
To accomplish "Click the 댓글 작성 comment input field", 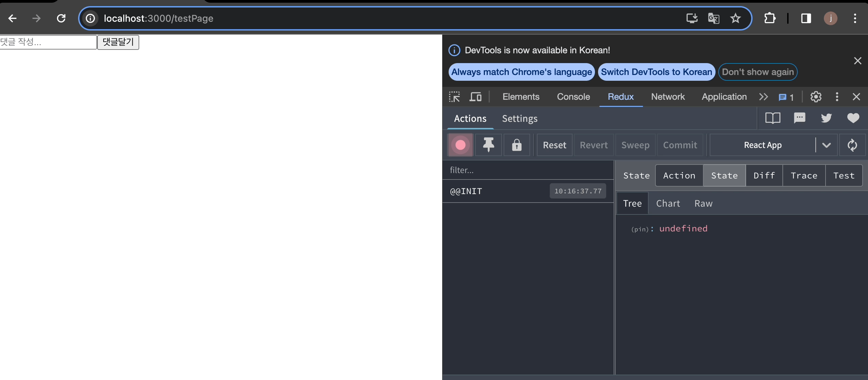I will [48, 42].
